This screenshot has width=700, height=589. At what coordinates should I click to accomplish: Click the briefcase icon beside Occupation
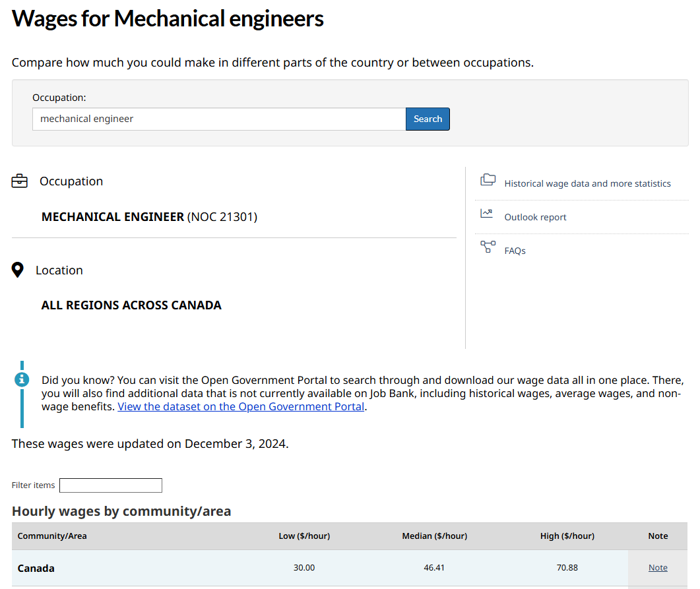coord(20,181)
